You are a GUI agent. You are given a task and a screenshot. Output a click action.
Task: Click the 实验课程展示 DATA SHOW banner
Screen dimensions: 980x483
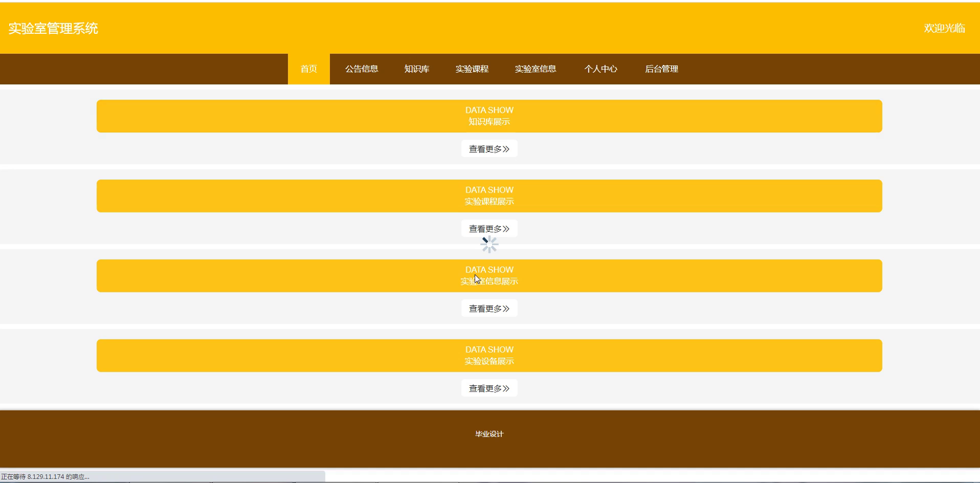[x=489, y=196]
